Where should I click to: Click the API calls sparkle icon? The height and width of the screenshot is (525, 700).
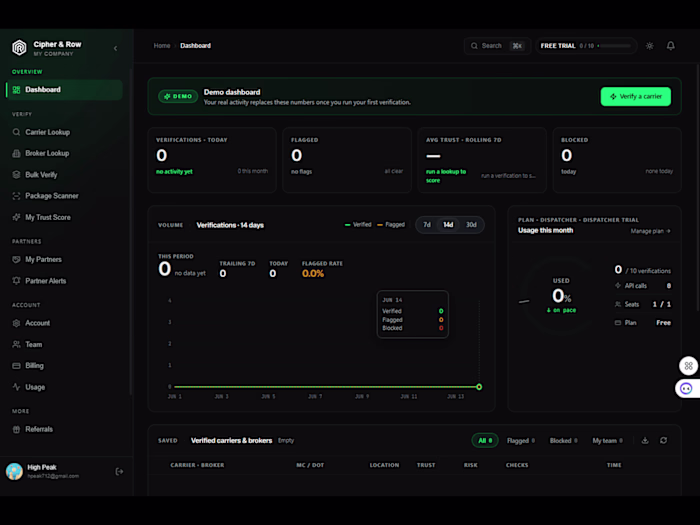tap(618, 286)
